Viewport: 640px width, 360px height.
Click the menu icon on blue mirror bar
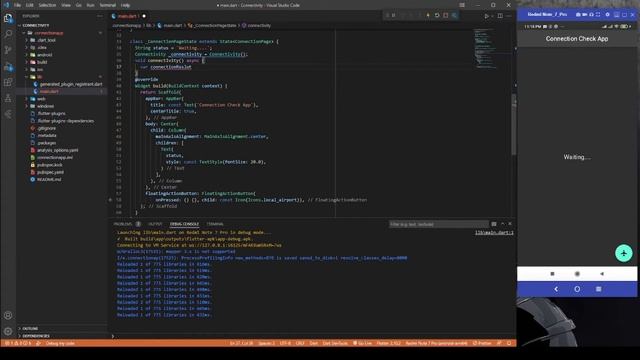click(x=598, y=289)
